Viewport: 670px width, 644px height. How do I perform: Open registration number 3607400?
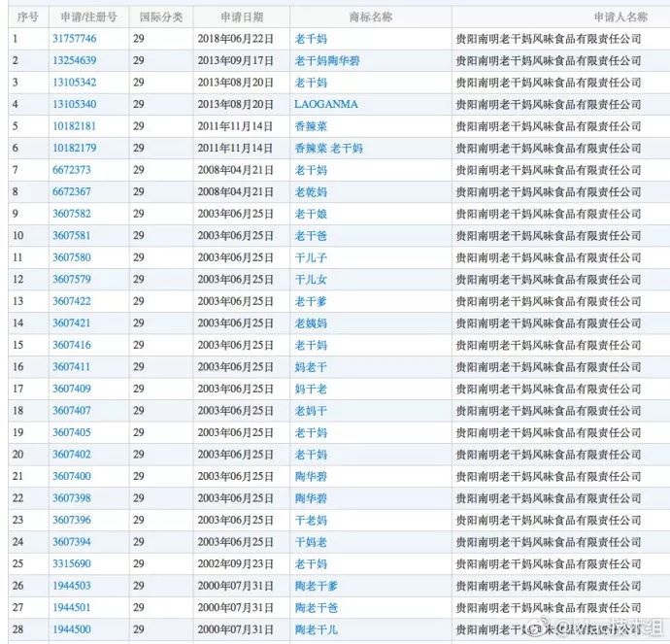[x=72, y=476]
